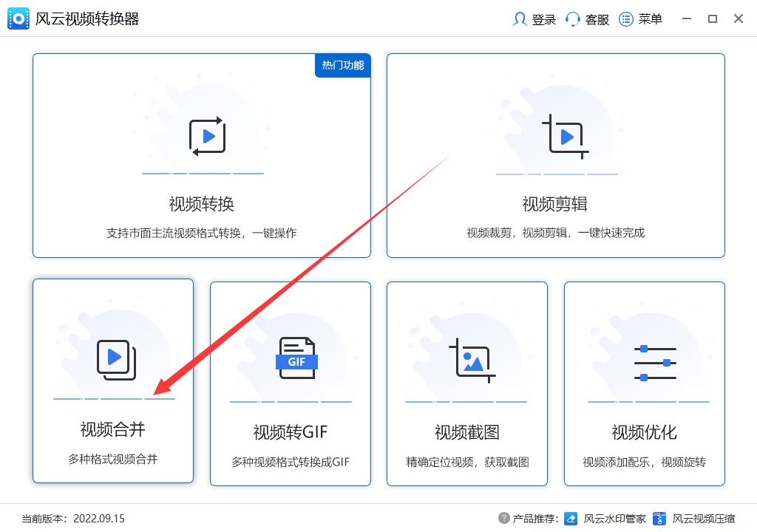
Task: Click the 当前版本 2022.09.15 text
Action: [x=73, y=519]
